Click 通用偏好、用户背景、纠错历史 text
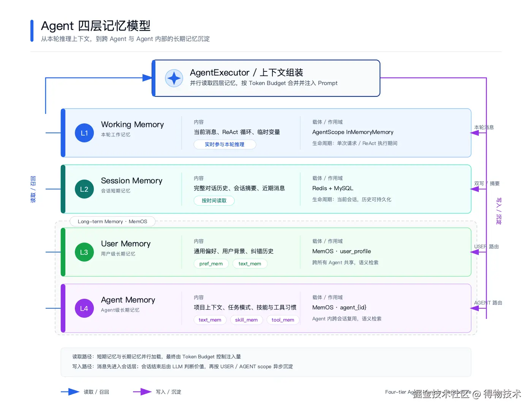The width and height of the screenshot is (532, 410). point(234,251)
